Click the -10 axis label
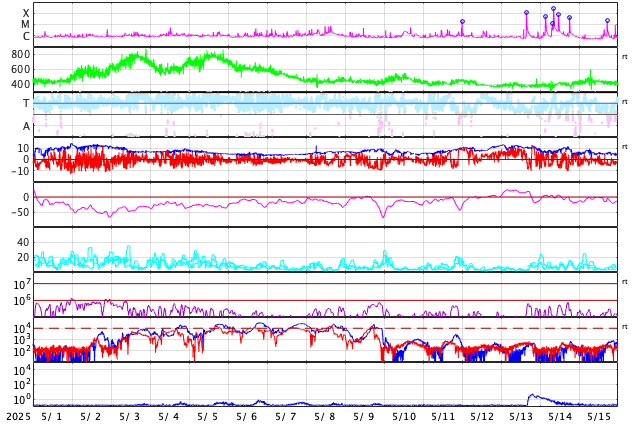Viewport: 634px width, 424px height. pos(20,171)
